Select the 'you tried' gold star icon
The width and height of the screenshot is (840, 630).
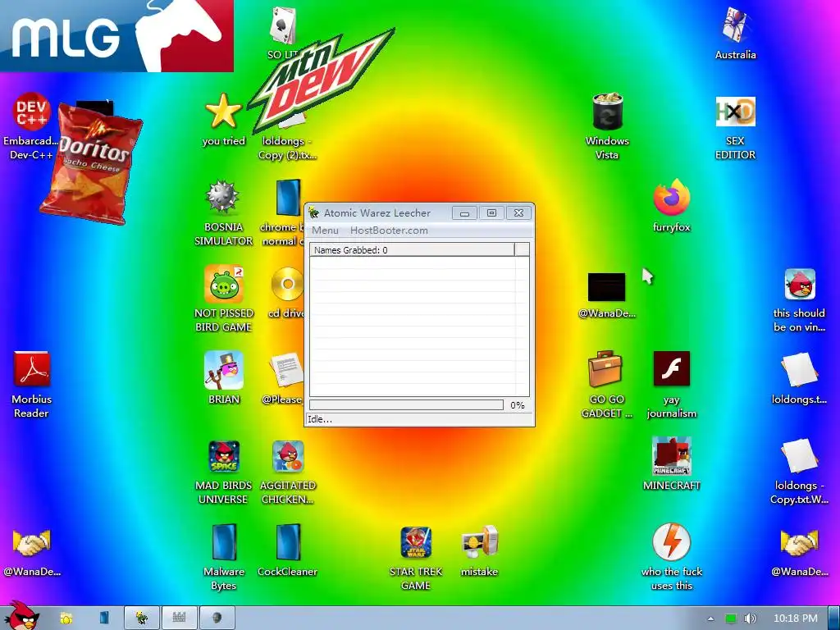click(223, 120)
